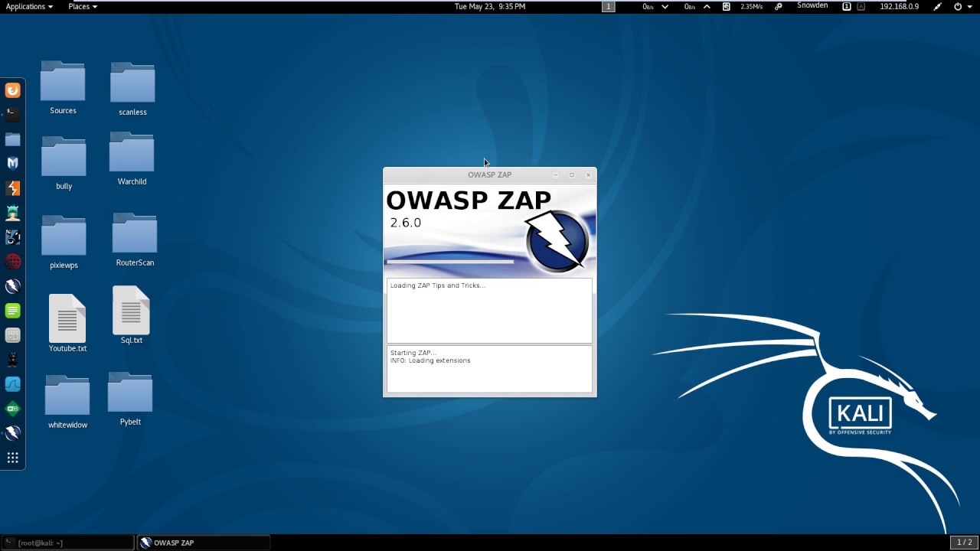The height and width of the screenshot is (551, 980).
Task: Click the ZAP loading progress bar
Action: click(x=450, y=262)
